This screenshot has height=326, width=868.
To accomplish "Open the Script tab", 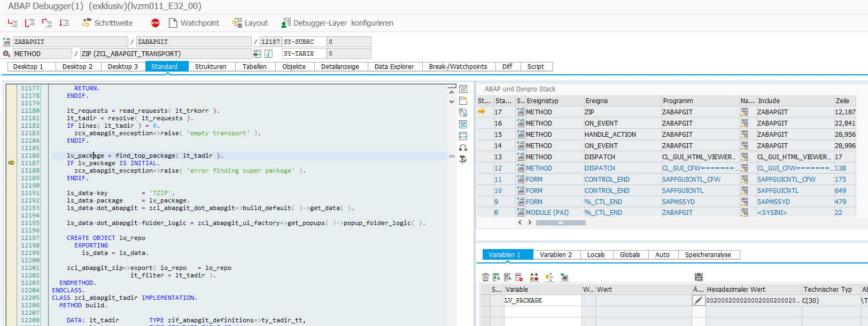I will tap(536, 67).
